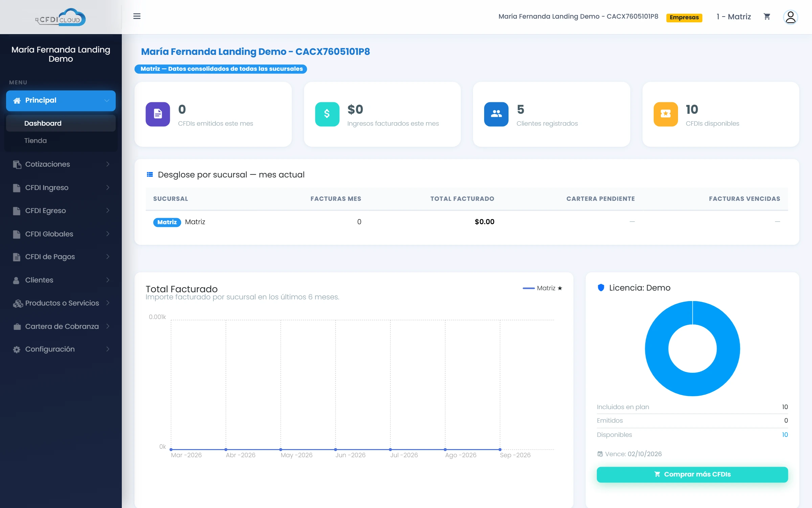Click the Cartera de Cobranza briefcase icon
The height and width of the screenshot is (508, 812).
click(17, 326)
